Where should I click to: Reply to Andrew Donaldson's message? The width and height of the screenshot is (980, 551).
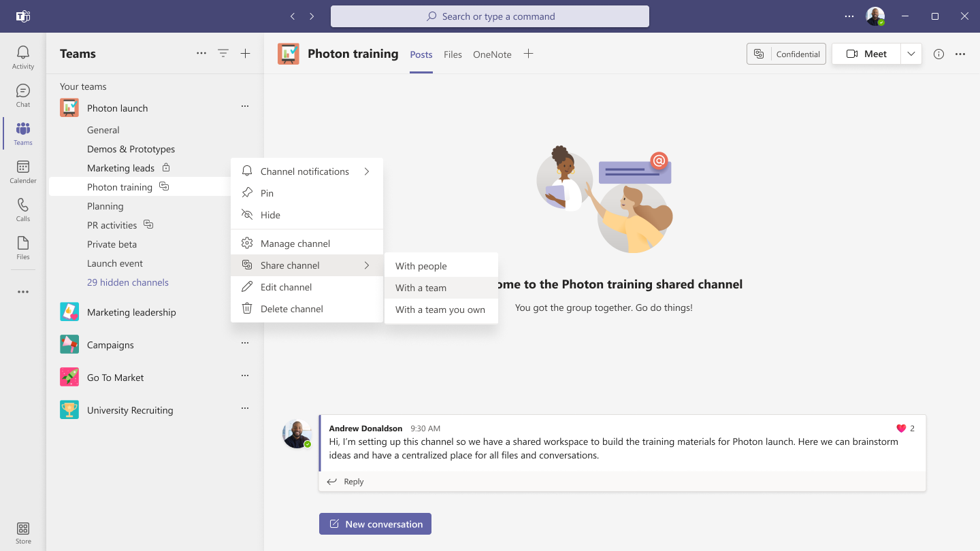coord(346,482)
